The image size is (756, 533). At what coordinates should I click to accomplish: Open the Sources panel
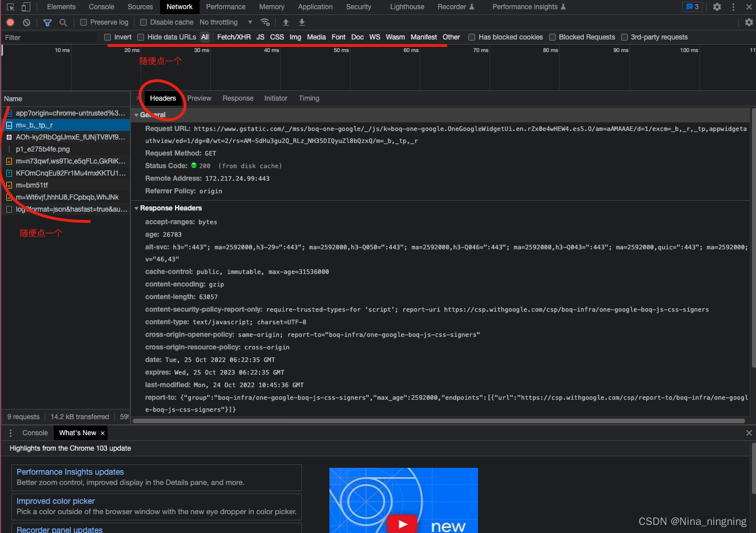pyautogui.click(x=140, y=7)
